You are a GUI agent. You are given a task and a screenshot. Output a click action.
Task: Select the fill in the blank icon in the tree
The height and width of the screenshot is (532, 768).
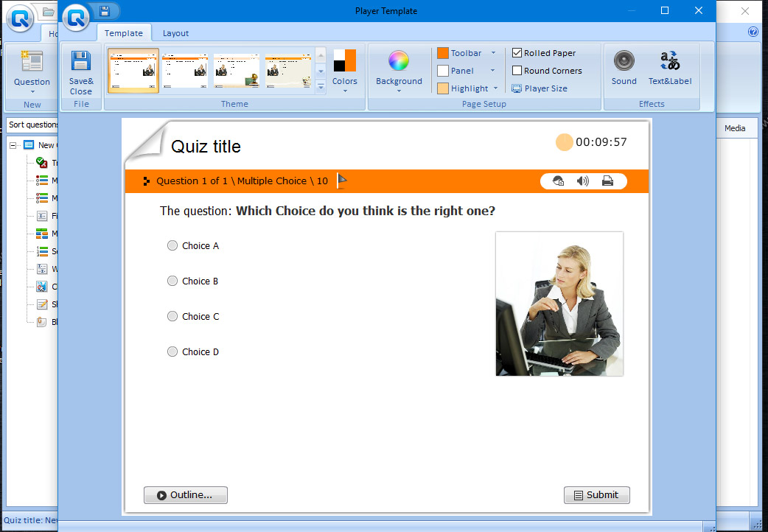click(42, 216)
